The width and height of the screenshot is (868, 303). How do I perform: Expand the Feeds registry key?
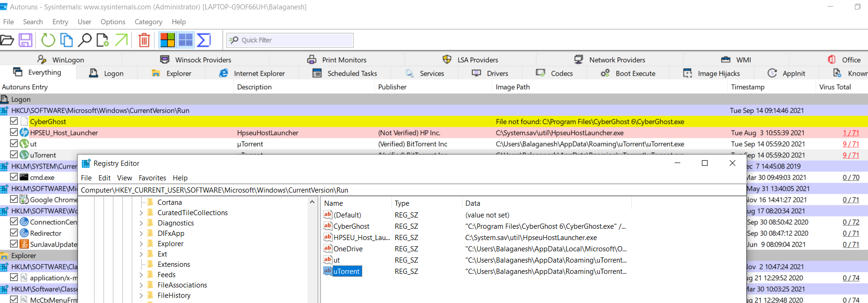pyautogui.click(x=141, y=275)
